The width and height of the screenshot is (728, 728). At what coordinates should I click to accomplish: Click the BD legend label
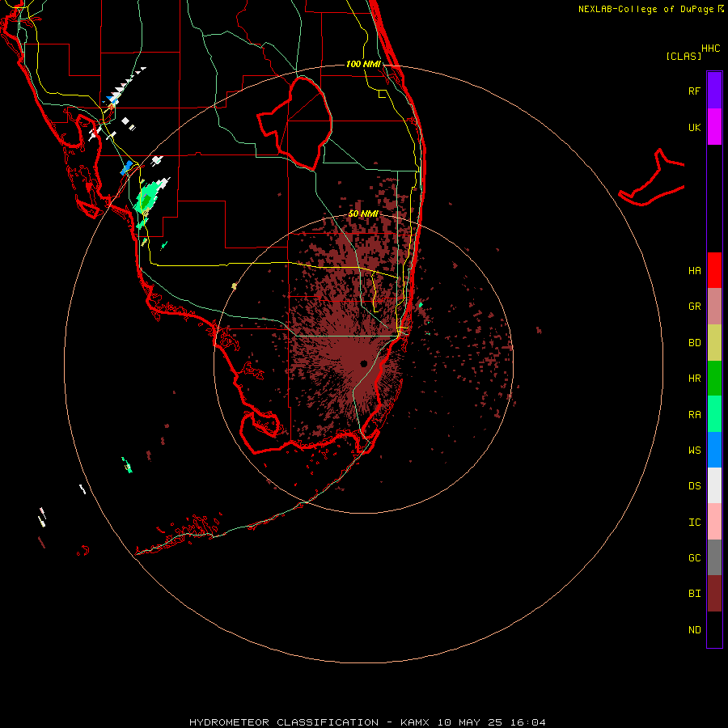[694, 343]
